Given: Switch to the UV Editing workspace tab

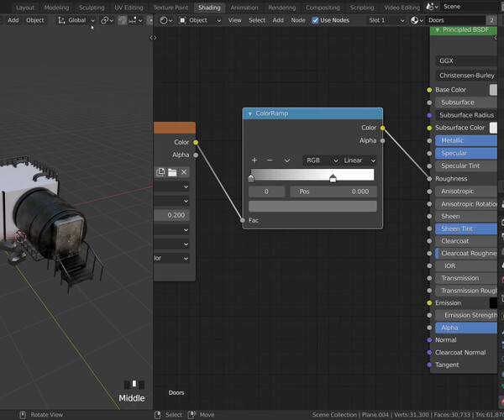Looking at the screenshot, I should (x=129, y=8).
